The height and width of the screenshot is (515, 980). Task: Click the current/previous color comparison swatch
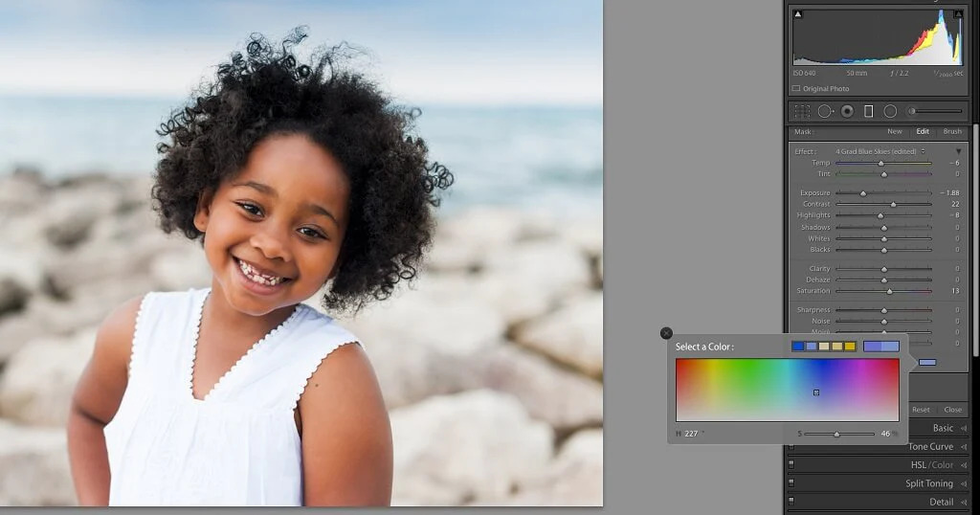pyautogui.click(x=881, y=347)
